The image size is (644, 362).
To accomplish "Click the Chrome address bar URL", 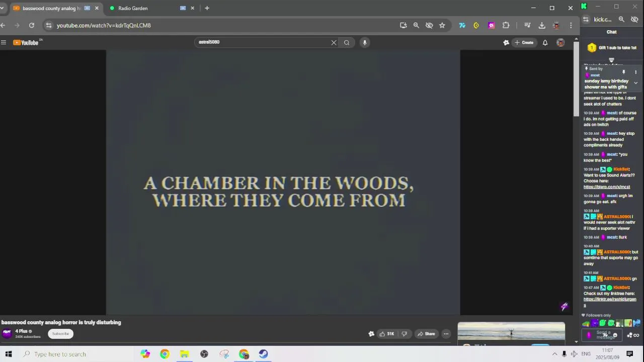I will (104, 25).
